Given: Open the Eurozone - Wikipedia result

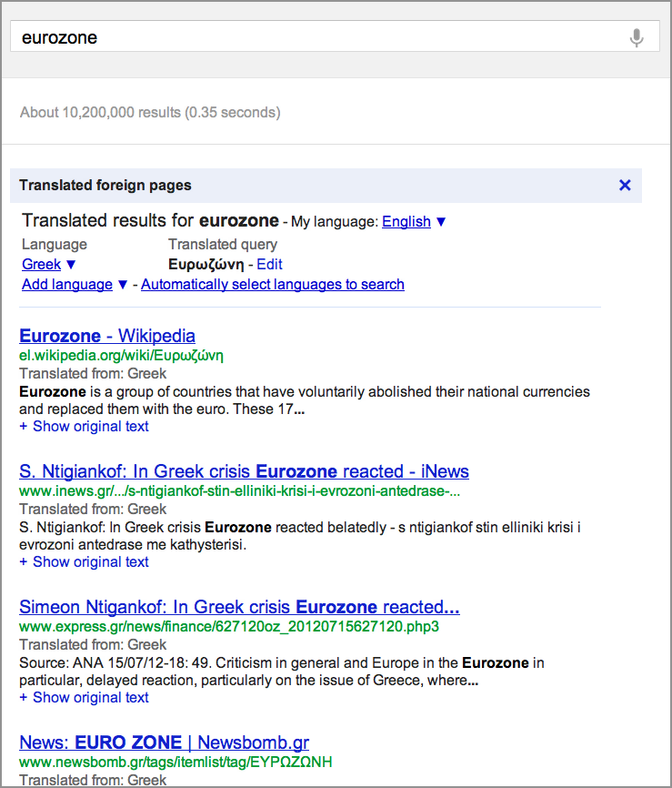Looking at the screenshot, I should coord(107,336).
